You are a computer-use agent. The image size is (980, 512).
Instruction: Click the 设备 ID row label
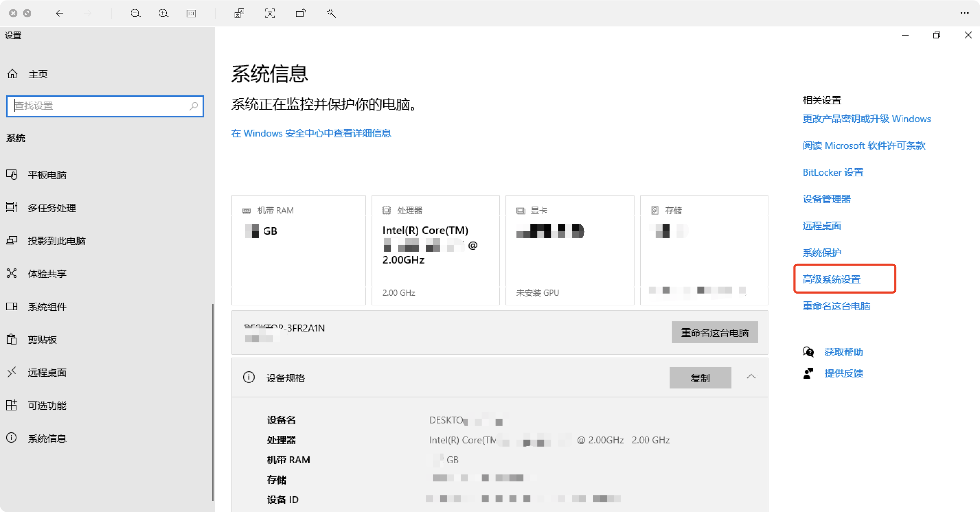[283, 499]
